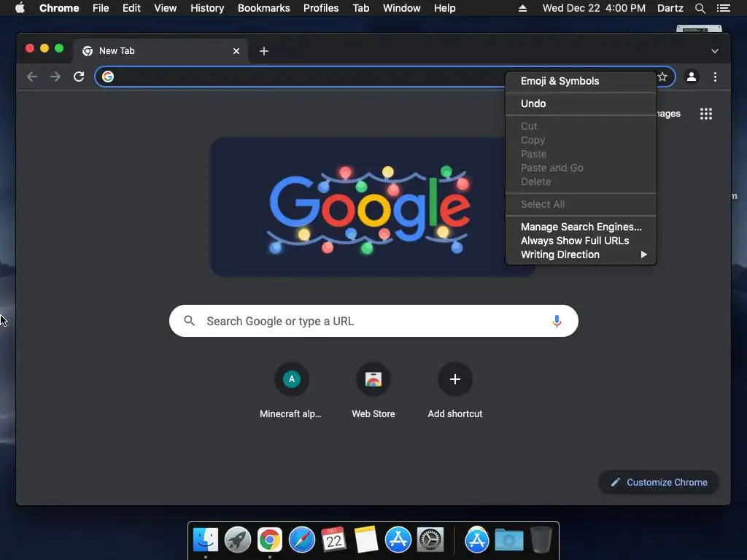Image resolution: width=747 pixels, height=560 pixels.
Task: Click the date and time in menu bar
Action: click(x=594, y=8)
